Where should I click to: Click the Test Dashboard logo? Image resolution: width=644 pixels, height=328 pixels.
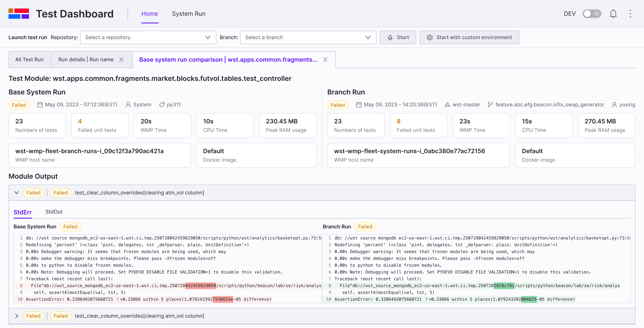19,14
